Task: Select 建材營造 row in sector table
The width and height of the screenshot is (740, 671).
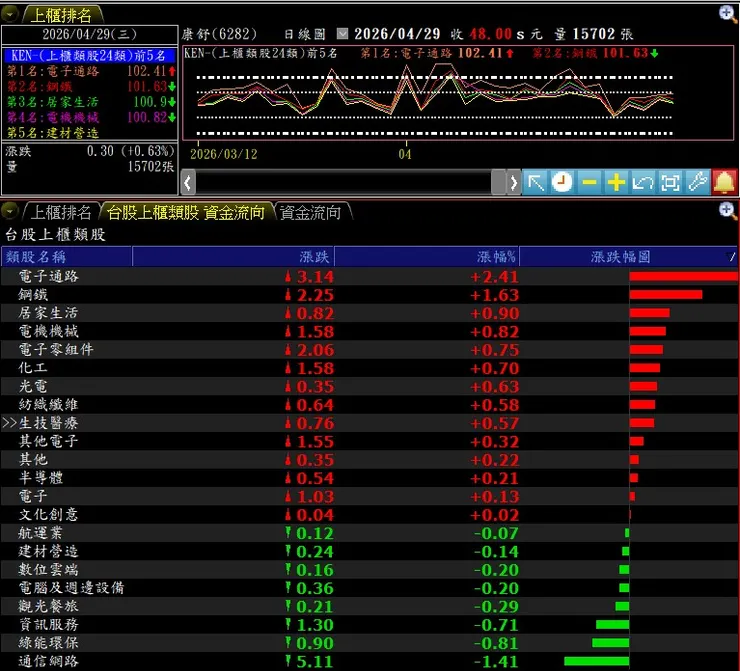Action: tap(370, 551)
